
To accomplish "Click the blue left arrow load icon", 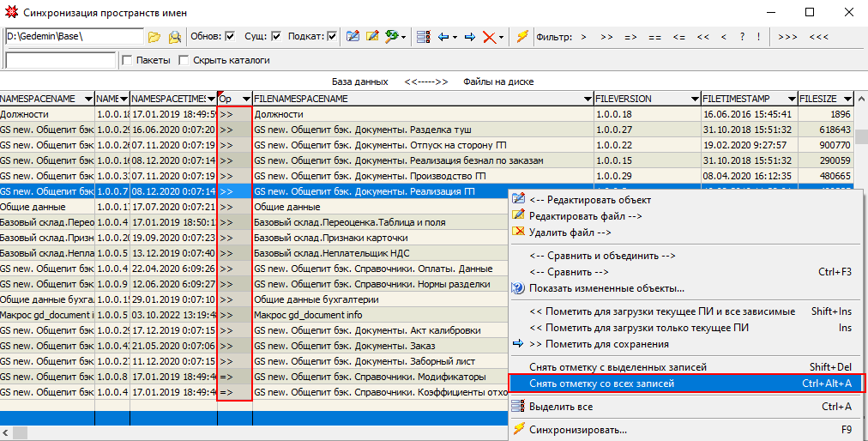I will coord(443,37).
